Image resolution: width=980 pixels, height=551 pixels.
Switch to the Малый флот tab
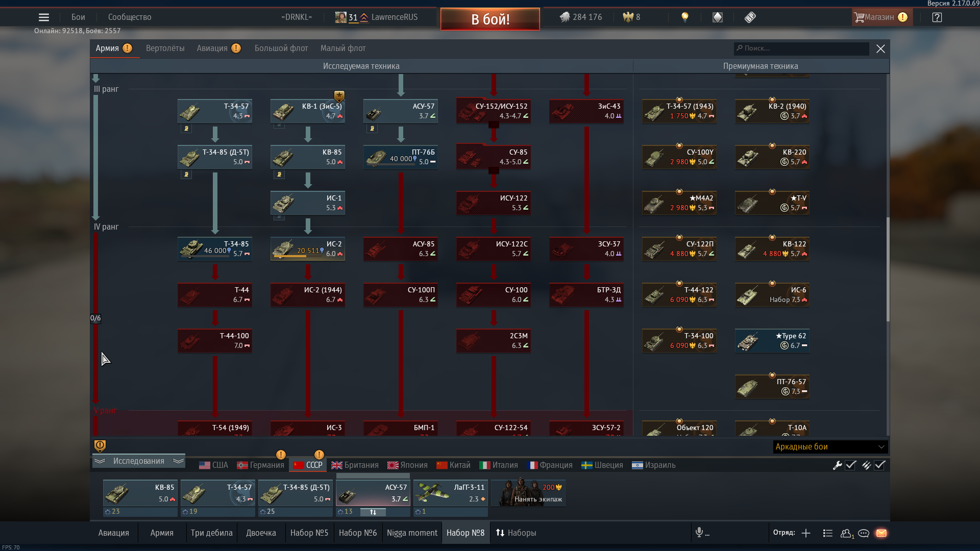343,48
